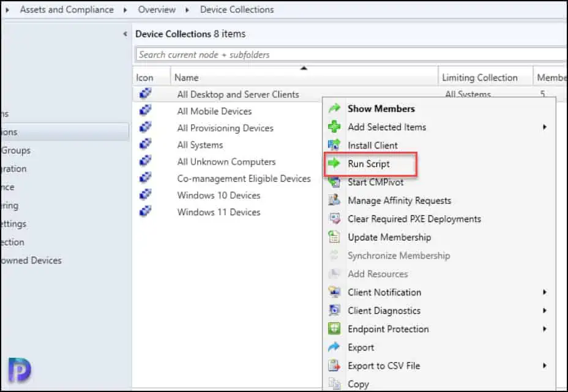
Task: Open the breadcrumb dropdown after Overview
Action: pyautogui.click(x=187, y=10)
